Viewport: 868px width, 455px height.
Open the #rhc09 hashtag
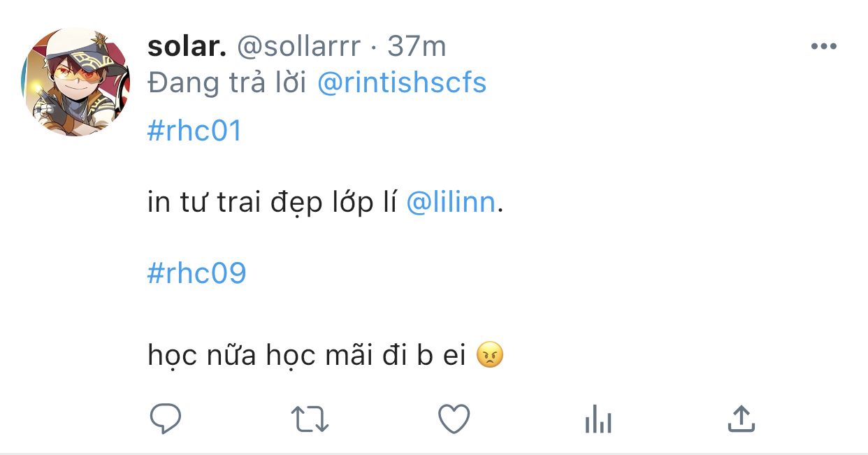click(197, 273)
